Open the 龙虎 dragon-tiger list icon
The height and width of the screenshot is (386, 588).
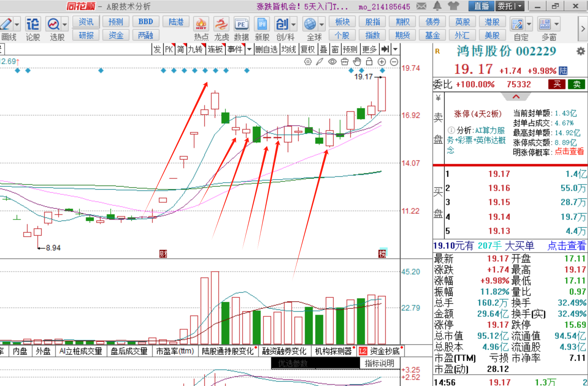pos(221,24)
